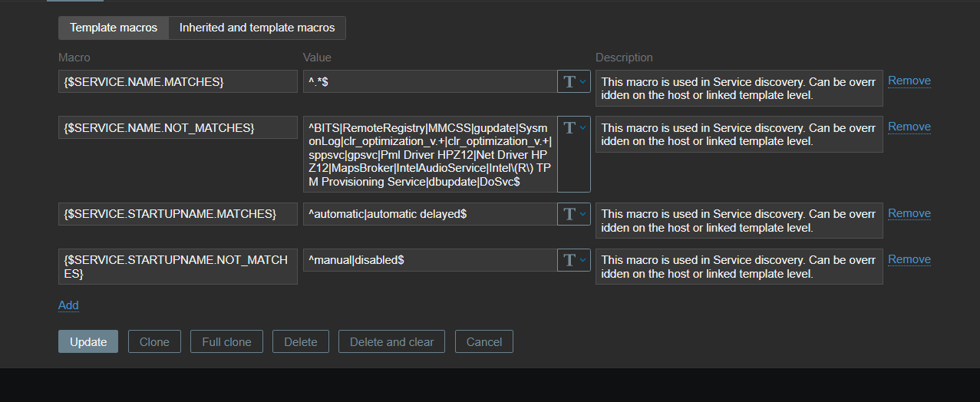The image size is (980, 402).
Task: Switch to Inherited and template macros tab
Action: tap(257, 28)
